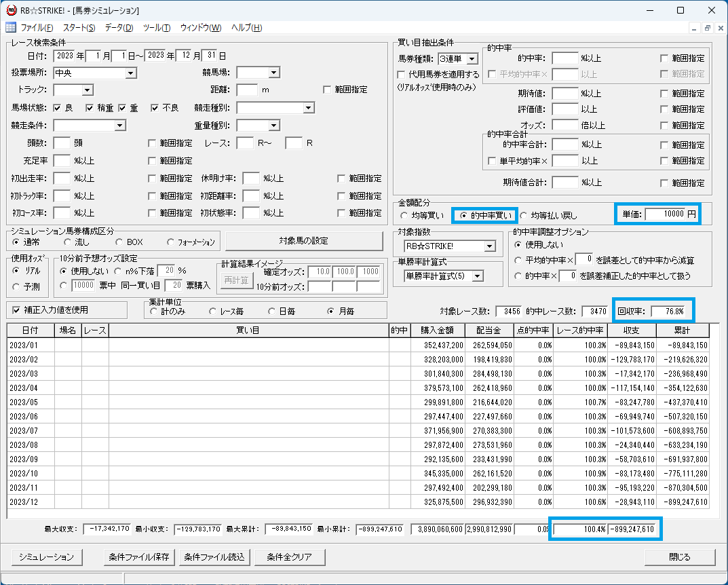Expand the 競走種別 dropdown
Screen dimensions: 728x585
pos(308,108)
